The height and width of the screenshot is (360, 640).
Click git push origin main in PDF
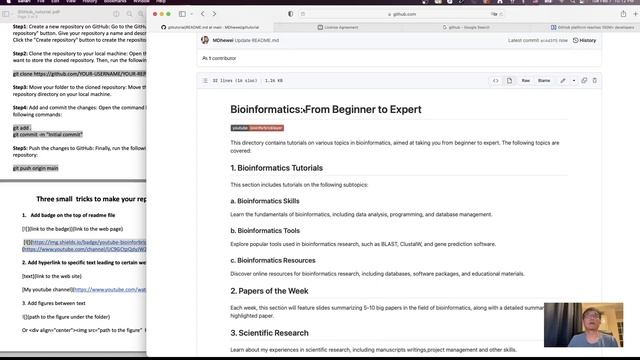click(36, 168)
